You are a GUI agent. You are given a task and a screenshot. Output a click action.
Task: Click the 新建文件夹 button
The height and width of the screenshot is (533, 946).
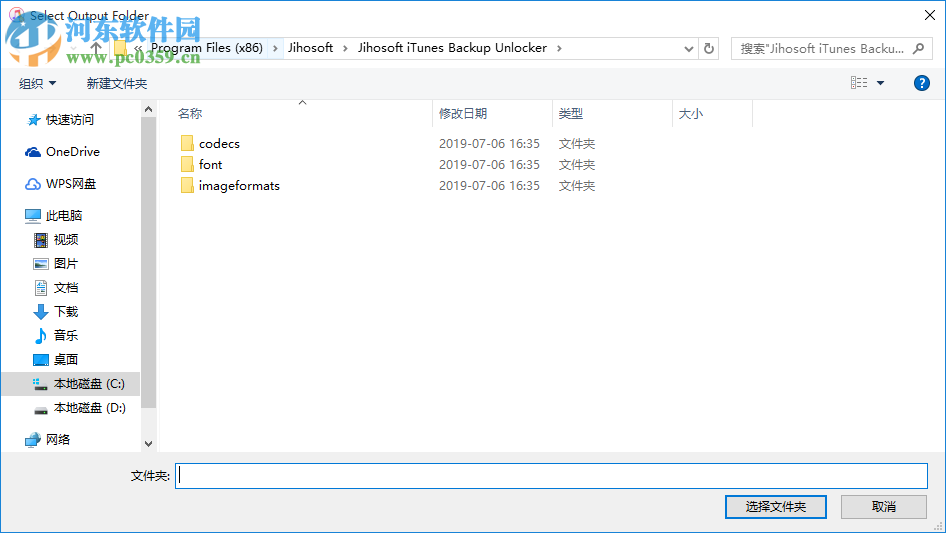(x=116, y=83)
